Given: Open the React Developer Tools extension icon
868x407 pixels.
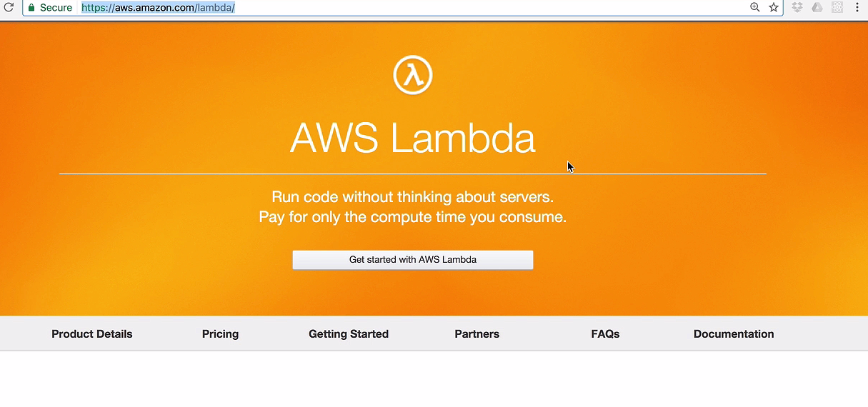Looking at the screenshot, I should point(837,7).
